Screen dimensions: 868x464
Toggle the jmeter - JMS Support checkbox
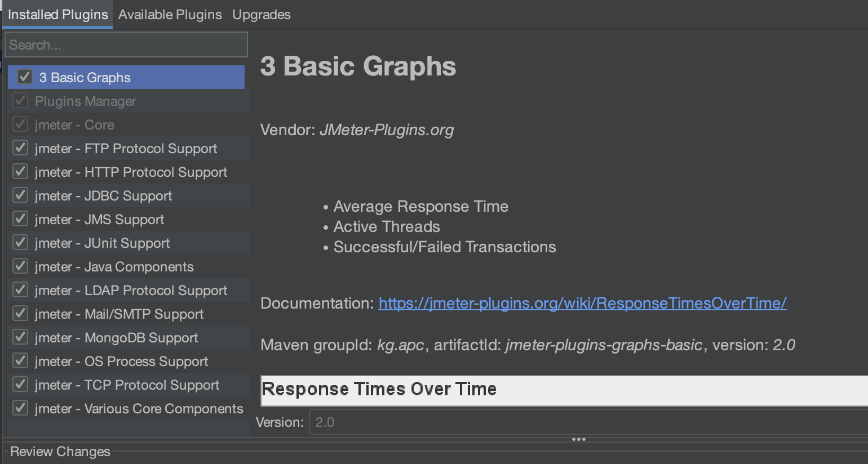[x=20, y=219]
